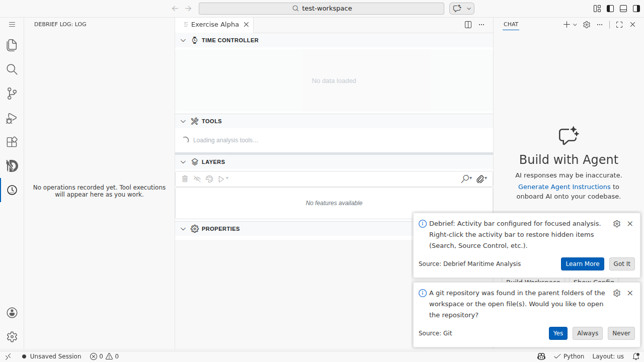Click the color palette icon in Layers toolbar
The width and height of the screenshot is (644, 362).
(x=209, y=178)
